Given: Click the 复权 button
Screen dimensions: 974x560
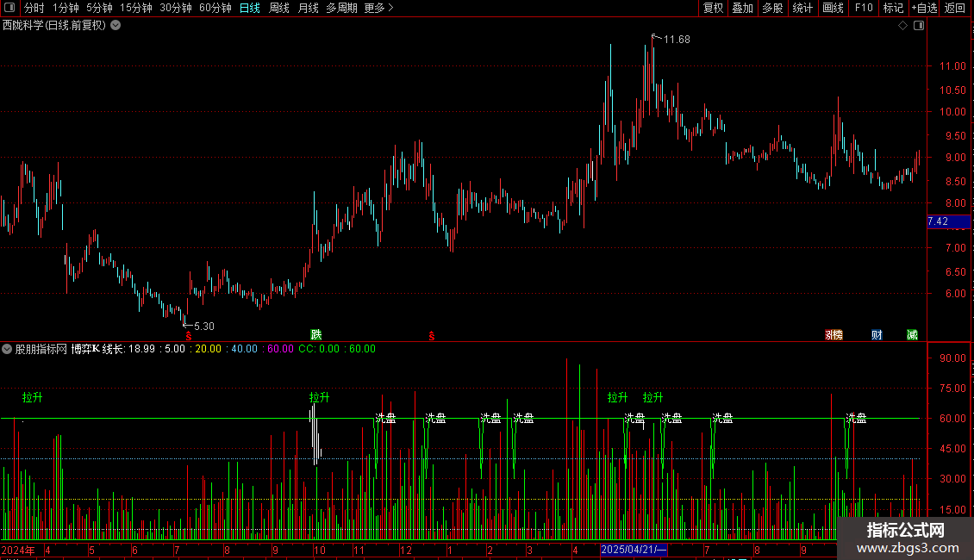Looking at the screenshot, I should click(x=713, y=8).
